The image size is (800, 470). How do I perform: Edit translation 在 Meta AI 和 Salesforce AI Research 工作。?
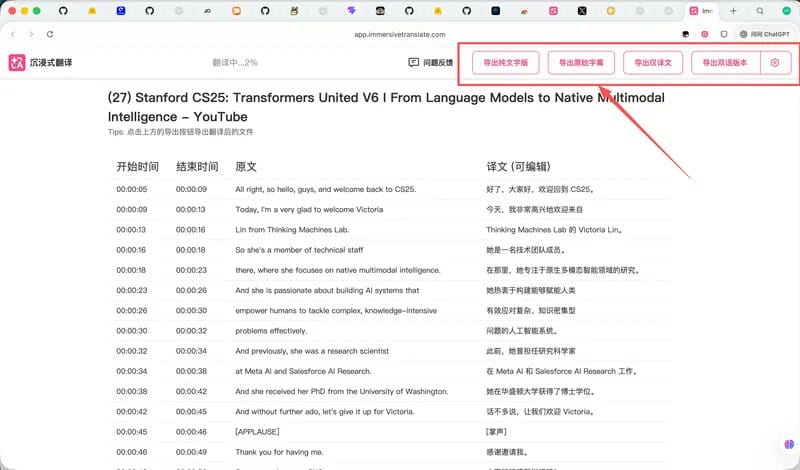pyautogui.click(x=562, y=371)
